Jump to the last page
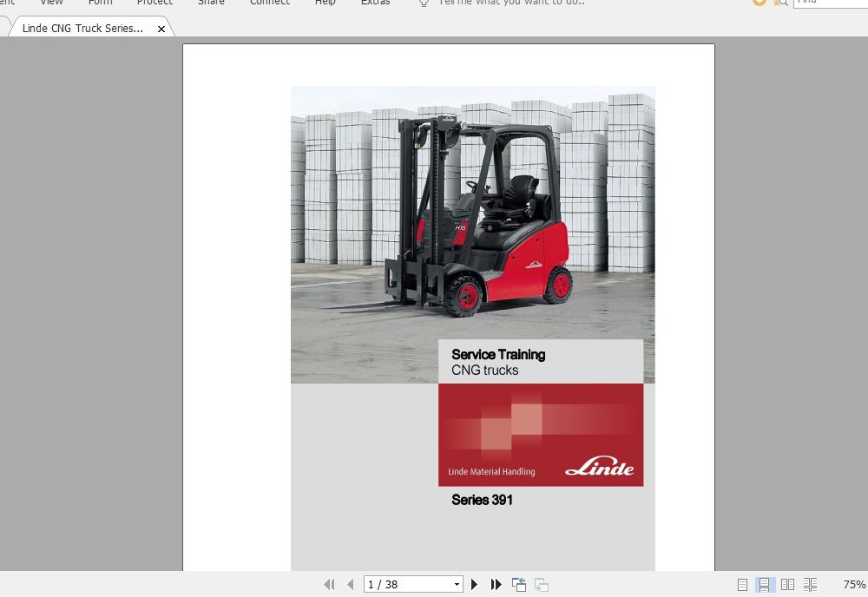Screen dimensions: 868x597 [496, 584]
